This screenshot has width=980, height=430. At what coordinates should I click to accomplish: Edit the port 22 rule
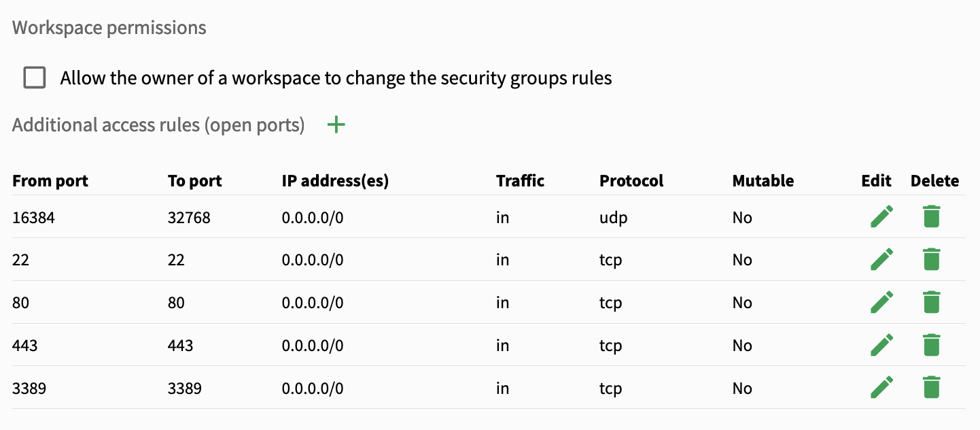[x=881, y=260]
